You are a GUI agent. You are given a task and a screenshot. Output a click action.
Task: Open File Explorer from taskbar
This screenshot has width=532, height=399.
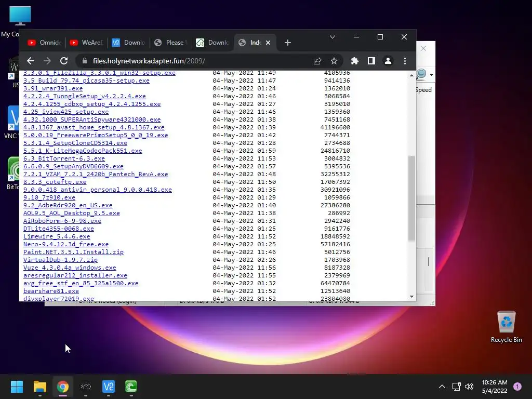point(39,387)
